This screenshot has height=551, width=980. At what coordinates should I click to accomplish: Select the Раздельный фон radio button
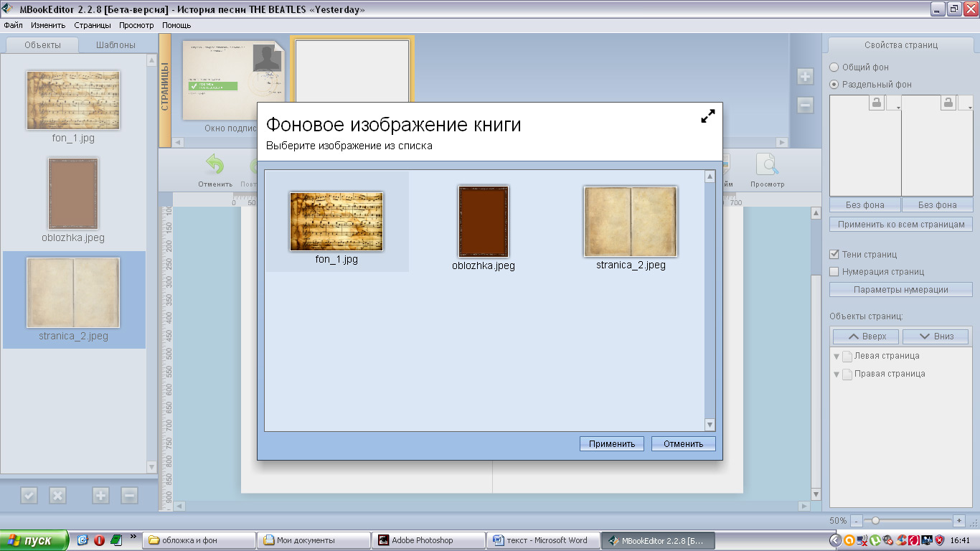834,84
